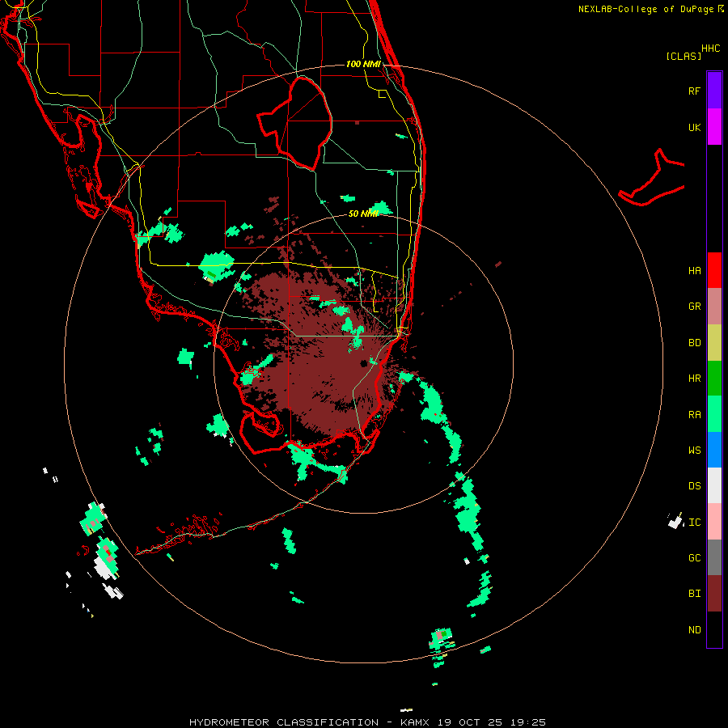
Task: Click the pink GR legend swatch
Action: coord(714,307)
